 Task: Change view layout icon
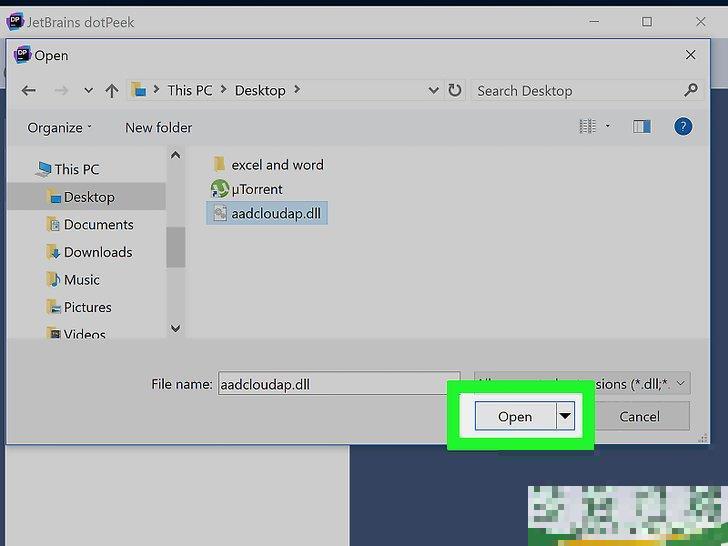coord(588,127)
